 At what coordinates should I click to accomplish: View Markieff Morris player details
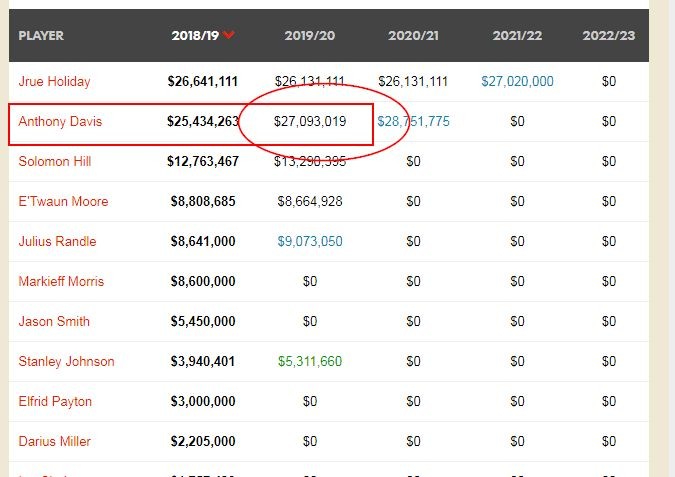point(61,281)
